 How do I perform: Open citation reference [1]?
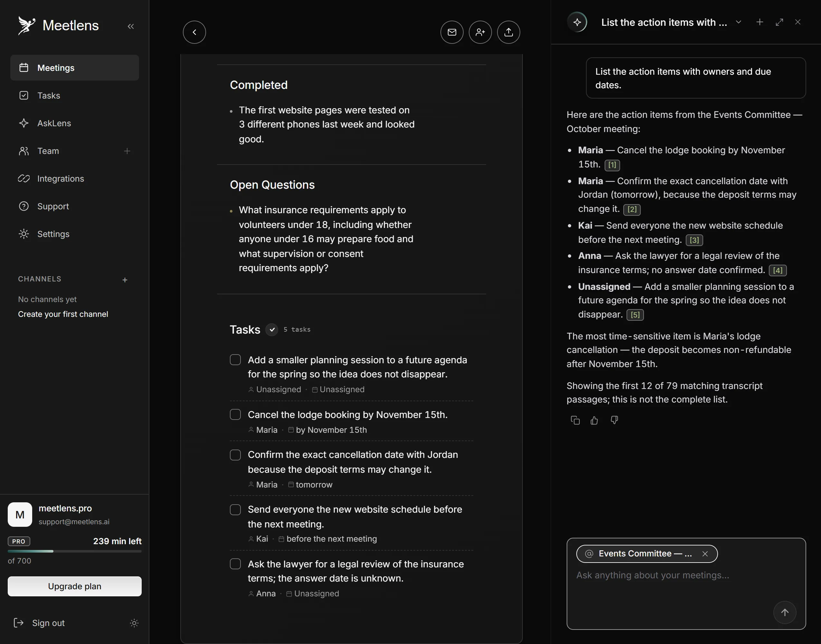612,165
